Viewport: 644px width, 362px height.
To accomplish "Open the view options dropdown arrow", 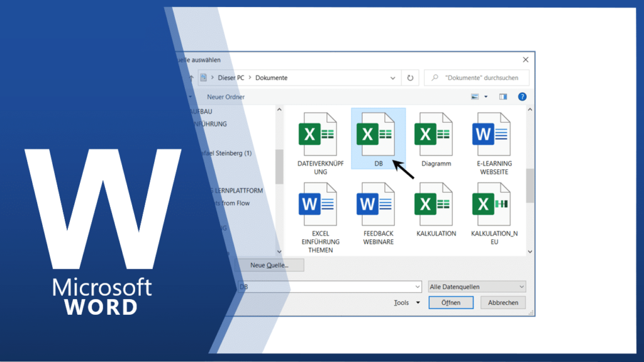I will click(x=486, y=97).
